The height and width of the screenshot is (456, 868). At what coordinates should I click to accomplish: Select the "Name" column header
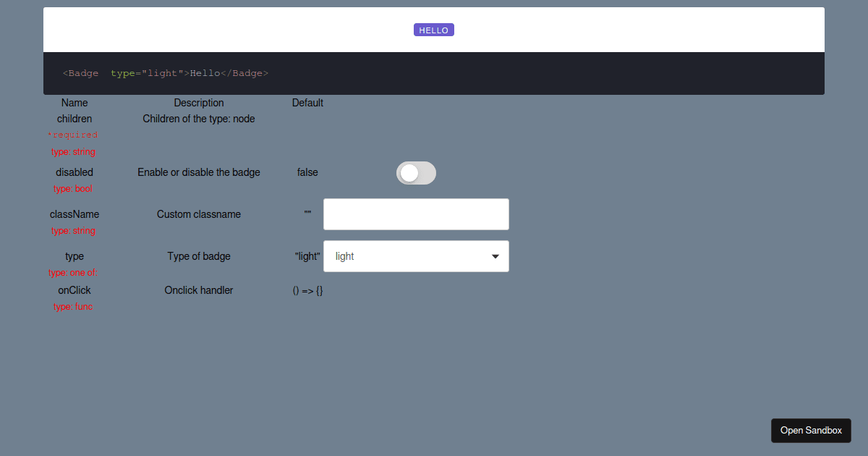tap(75, 103)
